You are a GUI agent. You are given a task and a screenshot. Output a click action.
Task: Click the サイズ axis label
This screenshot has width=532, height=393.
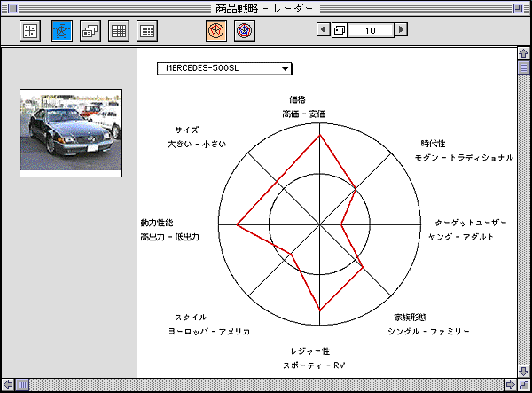tap(187, 130)
